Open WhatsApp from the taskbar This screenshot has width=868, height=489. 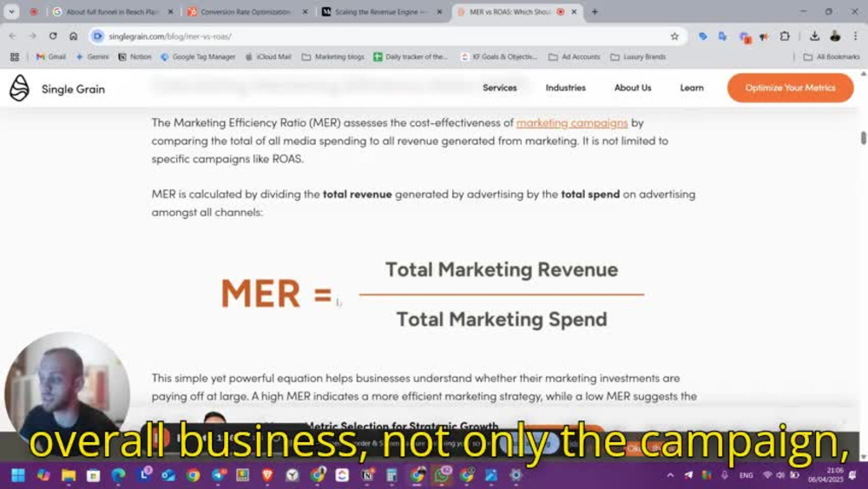442,475
